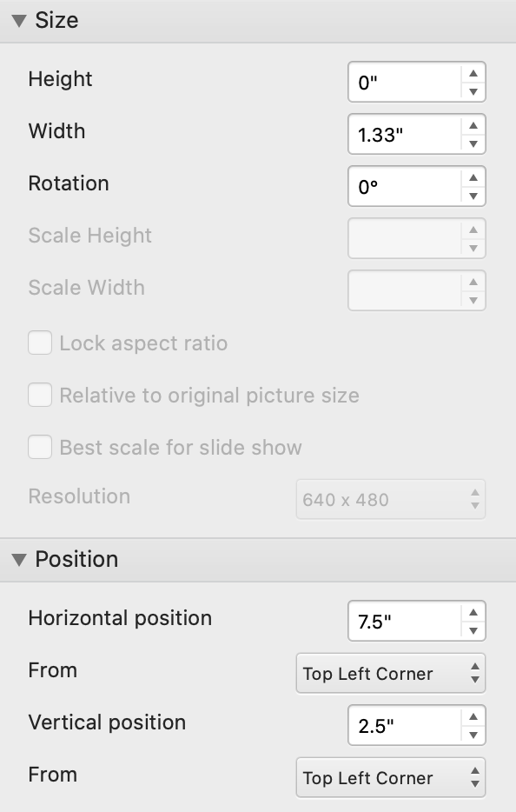Enable "Best scale for slide show"
The height and width of the screenshot is (812, 516).
click(x=39, y=447)
